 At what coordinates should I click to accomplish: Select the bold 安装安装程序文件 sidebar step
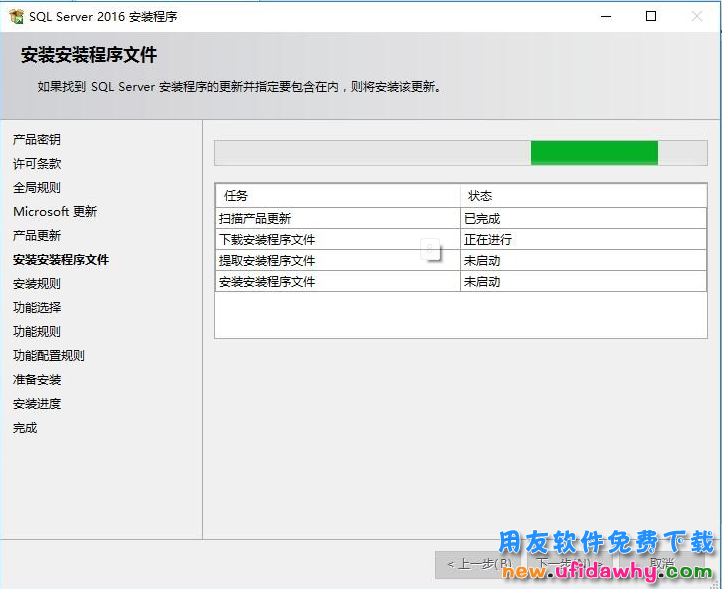click(x=61, y=260)
